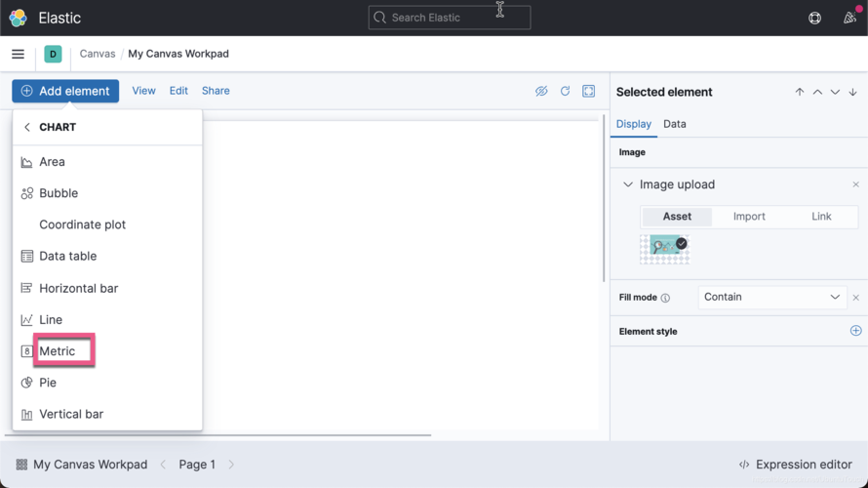The height and width of the screenshot is (488, 868).
Task: Move element to front arrow
Action: tap(800, 92)
